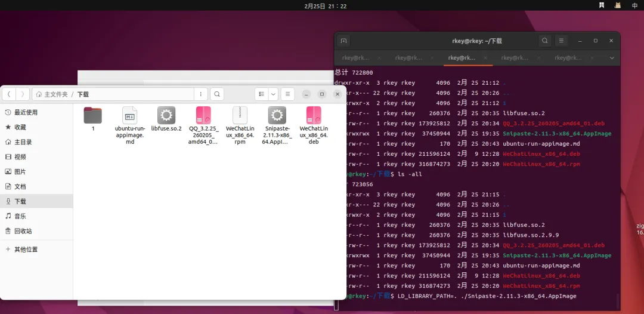
Task: Click 主文件夹 in the path bar
Action: pyautogui.click(x=52, y=94)
